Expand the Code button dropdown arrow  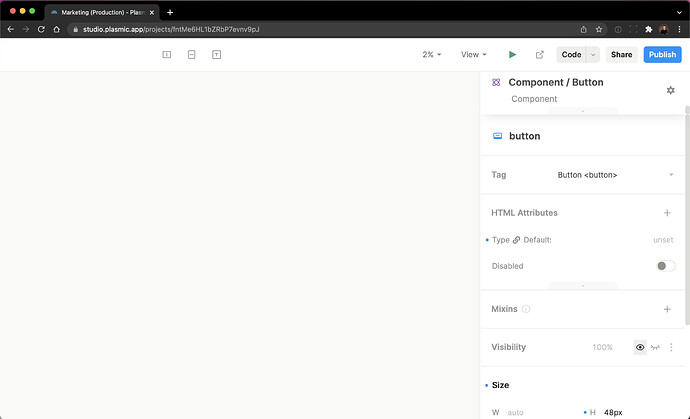pos(593,55)
